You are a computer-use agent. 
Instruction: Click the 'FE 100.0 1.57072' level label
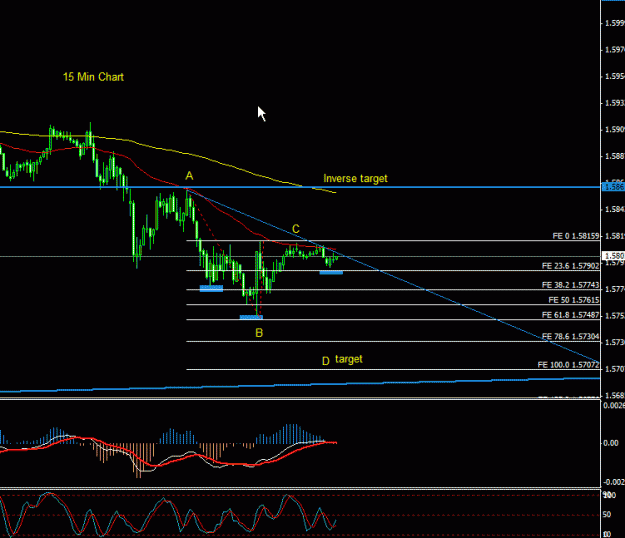coord(568,365)
